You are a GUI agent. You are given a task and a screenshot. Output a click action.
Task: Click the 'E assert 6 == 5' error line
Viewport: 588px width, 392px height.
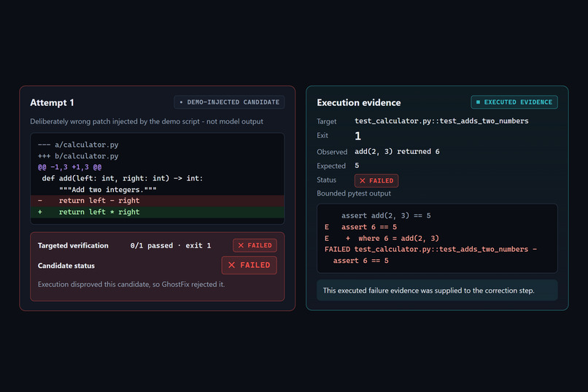(360, 227)
